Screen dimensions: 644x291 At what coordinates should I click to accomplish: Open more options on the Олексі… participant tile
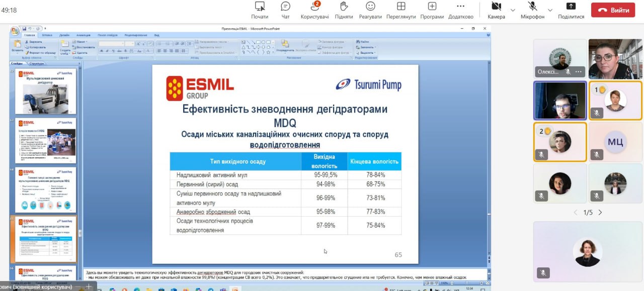(x=578, y=72)
